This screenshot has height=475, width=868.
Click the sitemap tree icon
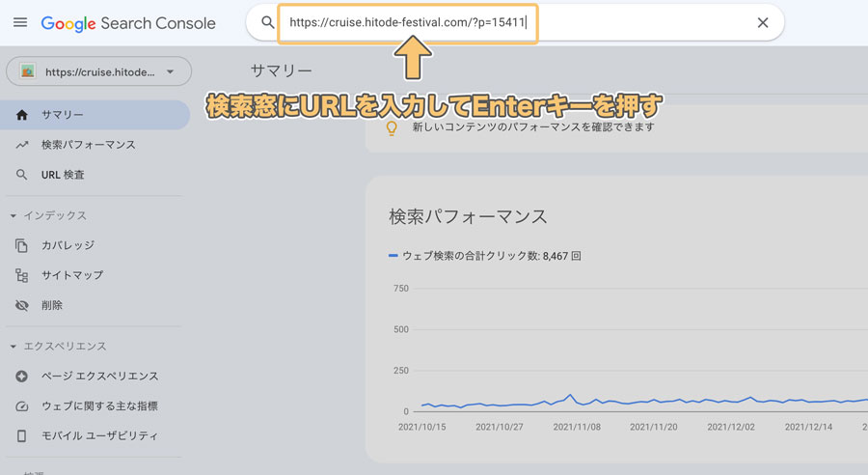click(x=21, y=275)
